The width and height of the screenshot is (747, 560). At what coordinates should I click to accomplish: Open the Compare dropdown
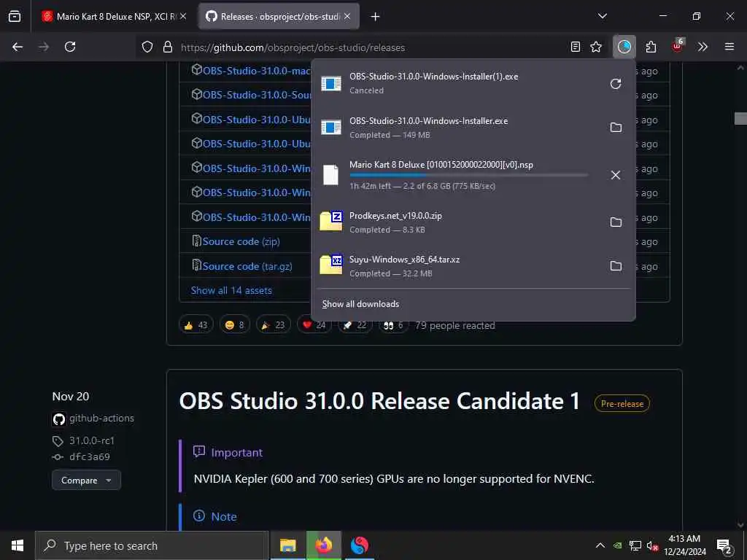(x=86, y=480)
